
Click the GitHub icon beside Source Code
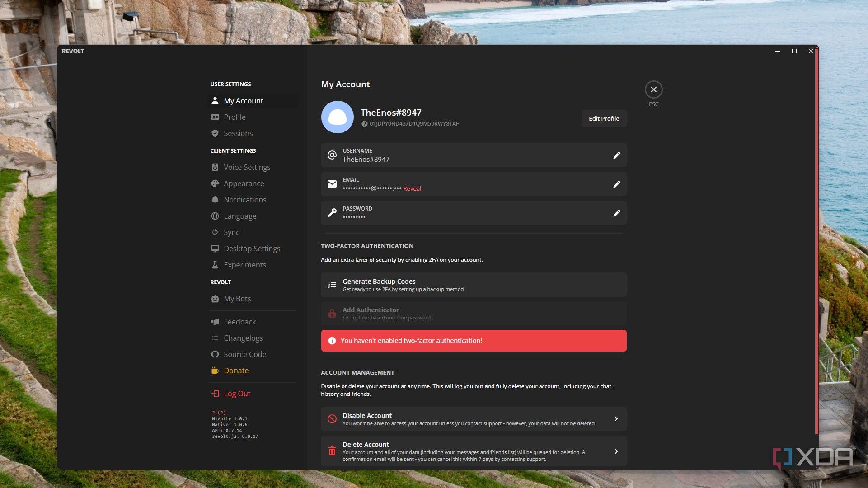click(215, 354)
